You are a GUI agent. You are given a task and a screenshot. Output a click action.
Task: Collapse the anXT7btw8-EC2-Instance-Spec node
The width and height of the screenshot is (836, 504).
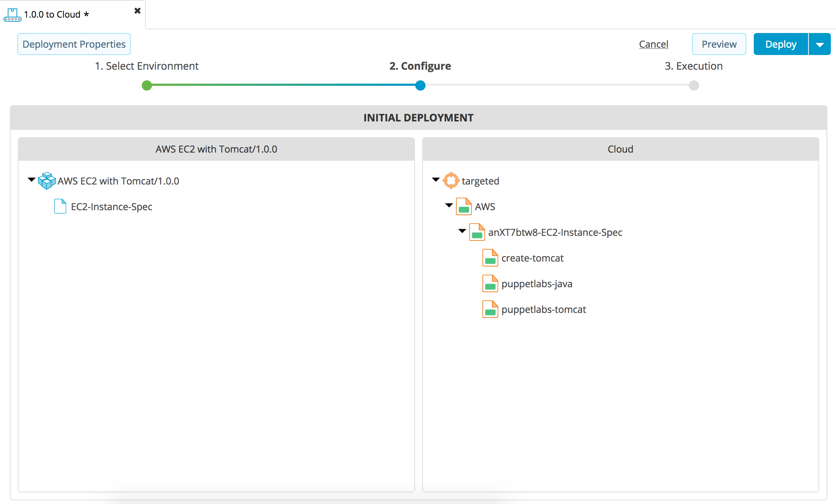coord(462,231)
